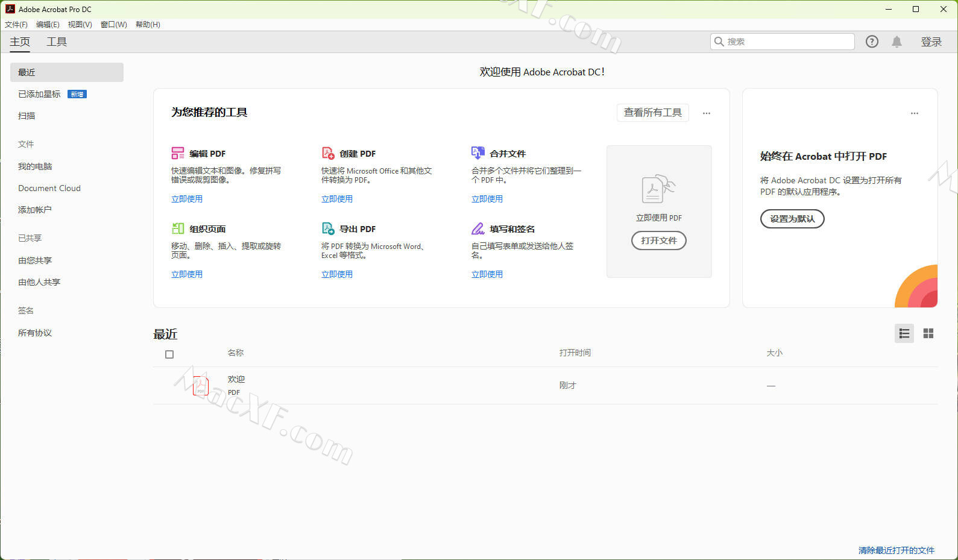Click the Fill & Sign (填写和签名) icon
Screen dimensions: 958x560
[x=478, y=228]
